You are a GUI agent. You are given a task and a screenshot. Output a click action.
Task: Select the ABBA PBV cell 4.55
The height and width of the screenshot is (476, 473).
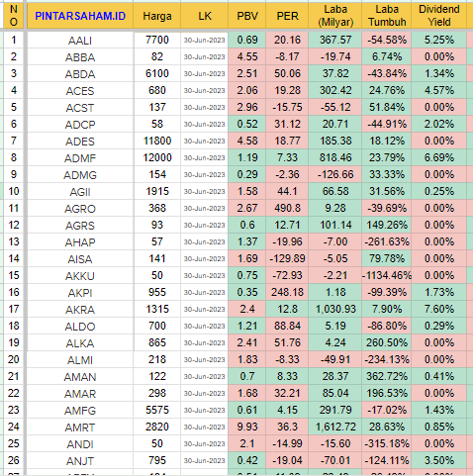click(247, 56)
